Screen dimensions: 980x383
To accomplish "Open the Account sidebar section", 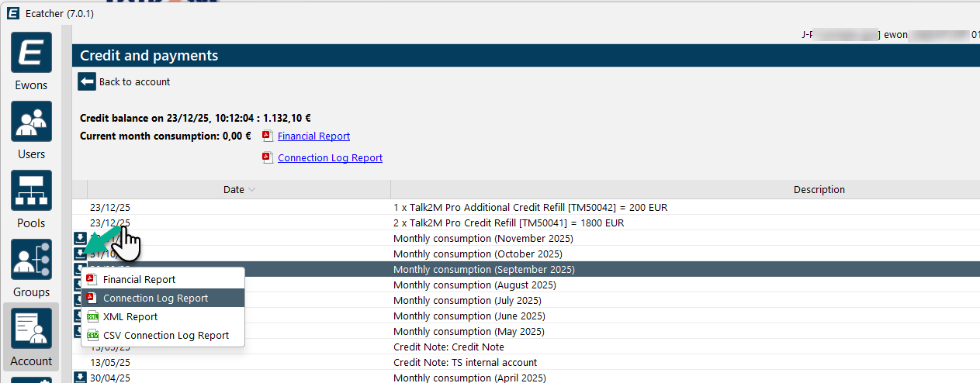I will coord(31,336).
